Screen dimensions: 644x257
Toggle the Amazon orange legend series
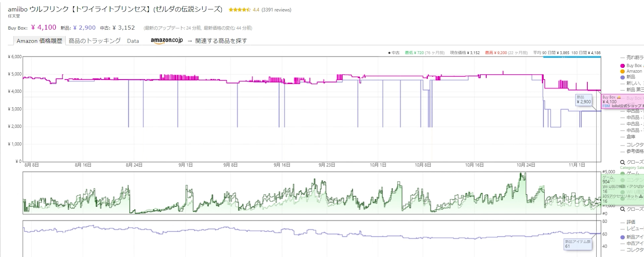(x=622, y=71)
